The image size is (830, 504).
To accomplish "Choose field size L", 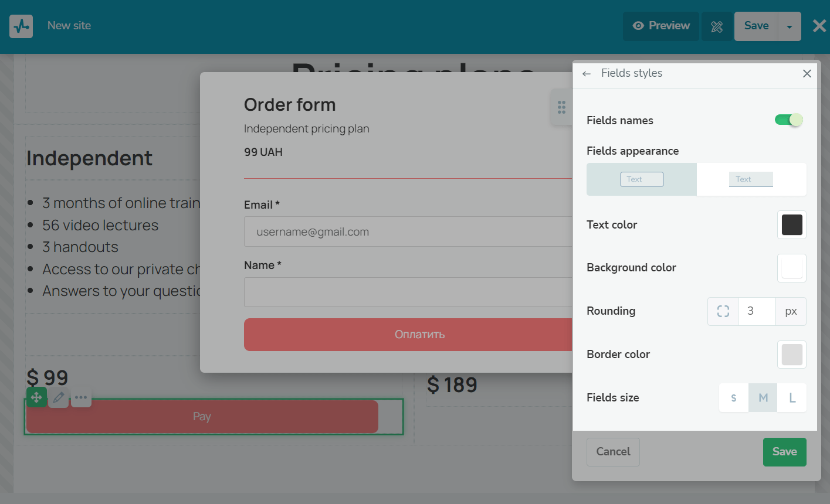I will pos(792,398).
